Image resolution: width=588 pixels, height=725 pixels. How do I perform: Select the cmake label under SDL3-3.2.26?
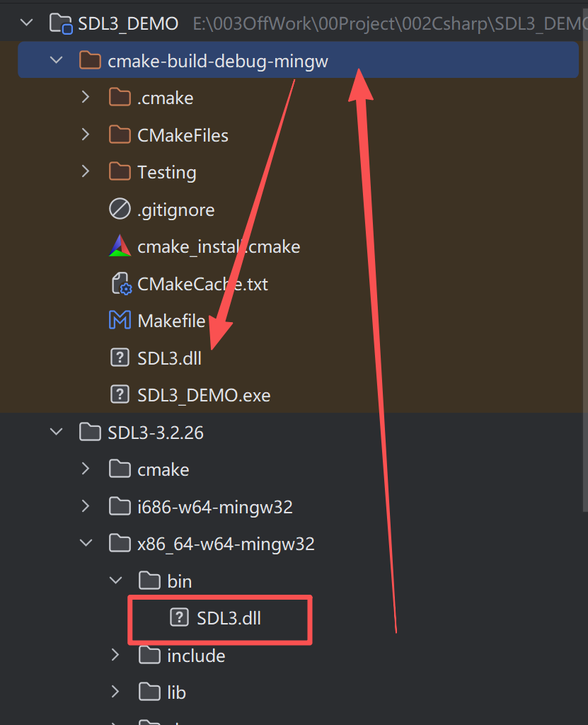coord(163,470)
